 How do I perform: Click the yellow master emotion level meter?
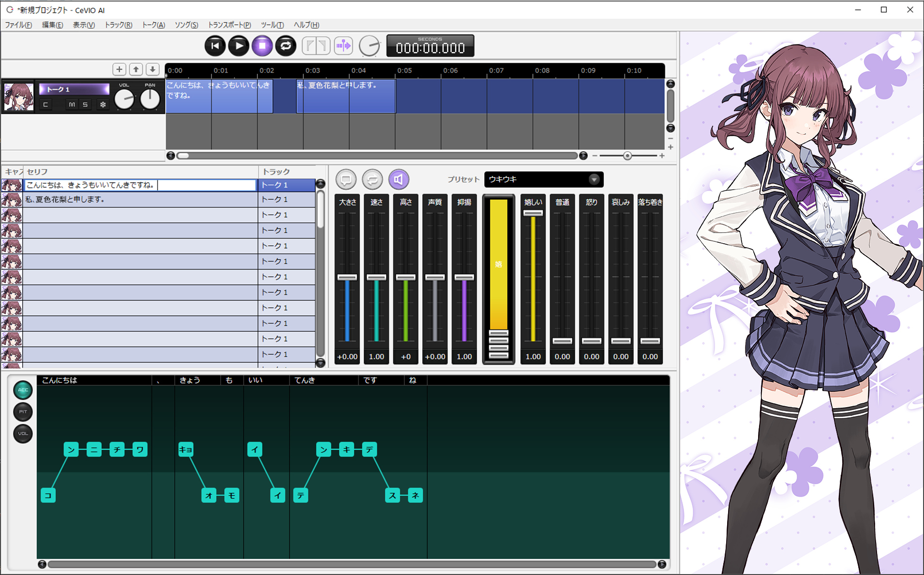coord(499,279)
